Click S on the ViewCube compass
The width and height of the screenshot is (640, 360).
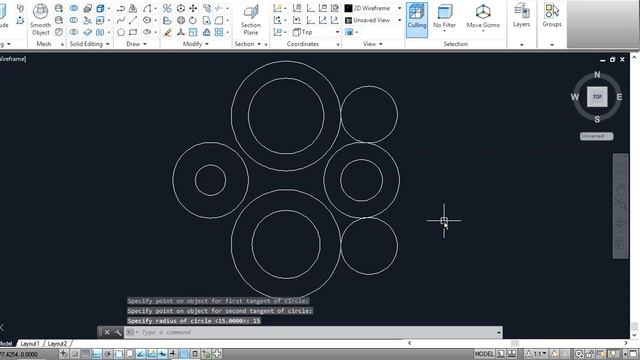597,119
